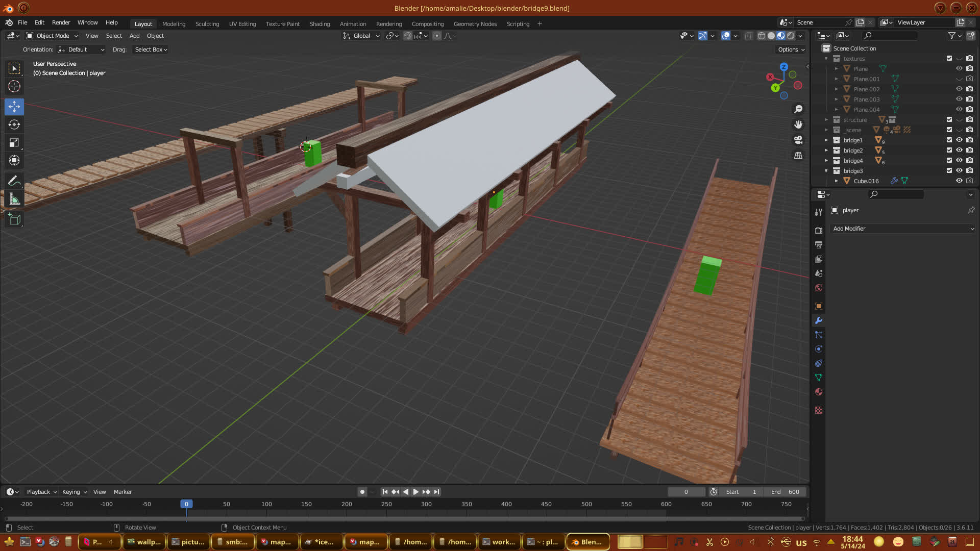Select the Add Cube tool
Image resolution: width=980 pixels, height=551 pixels.
14,219
